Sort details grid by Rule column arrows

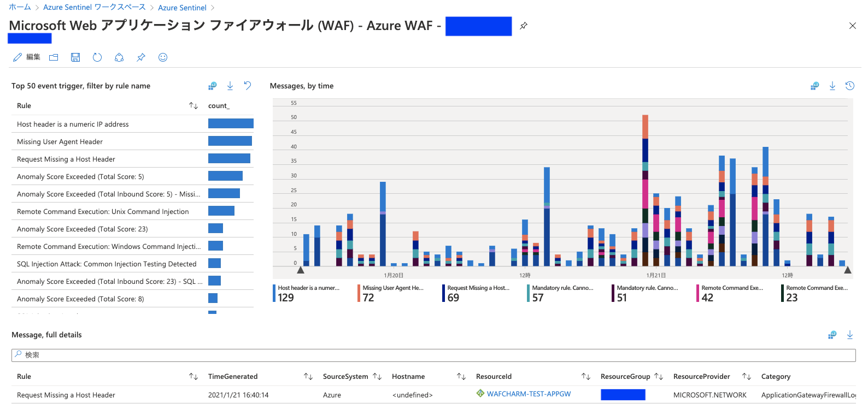click(x=193, y=376)
